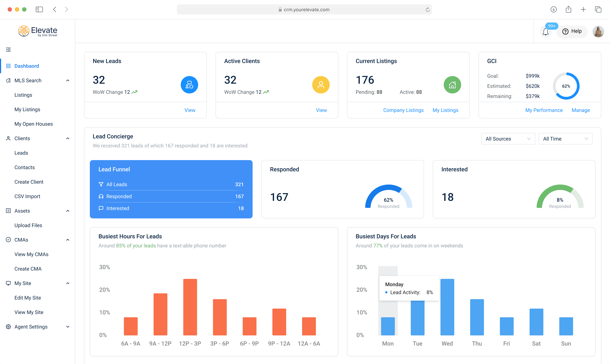Image resolution: width=610 pixels, height=364 pixels.
Task: Reload the page from address bar
Action: (427, 10)
